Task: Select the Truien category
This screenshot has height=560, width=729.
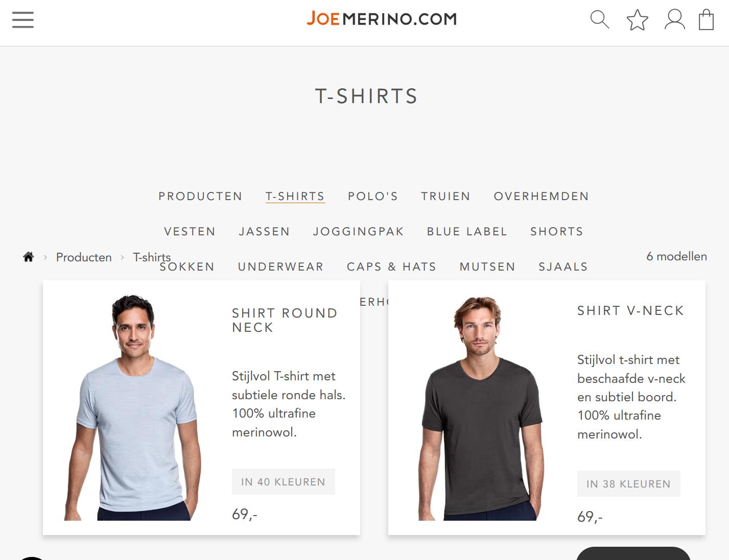Action: [445, 197]
